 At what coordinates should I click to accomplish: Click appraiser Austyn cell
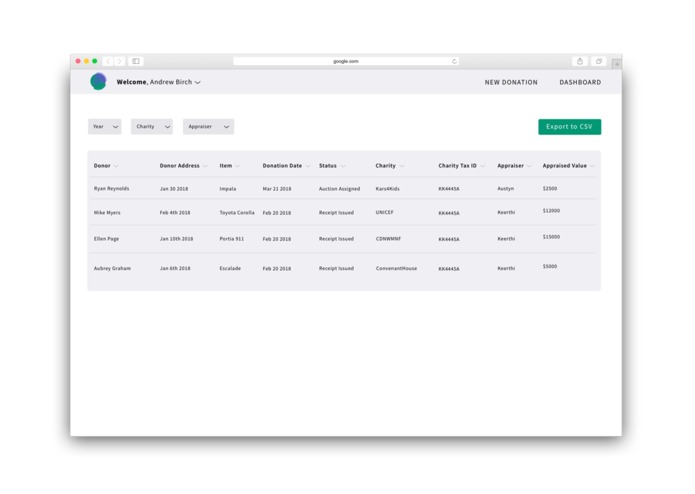click(506, 189)
